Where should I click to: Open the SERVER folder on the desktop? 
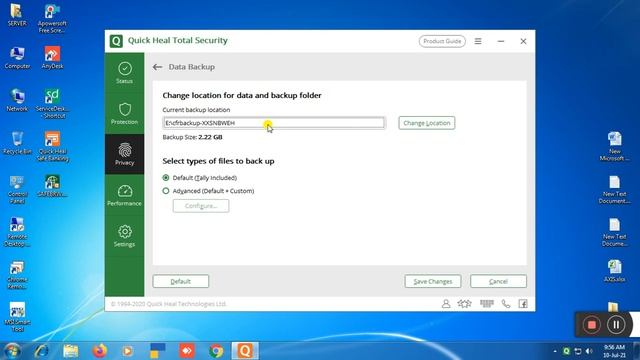click(17, 15)
